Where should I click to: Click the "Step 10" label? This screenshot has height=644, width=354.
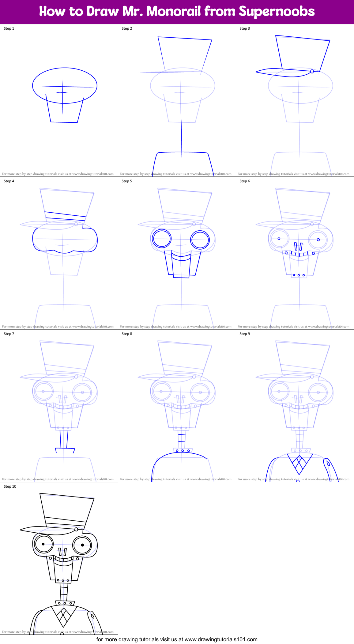(10, 486)
